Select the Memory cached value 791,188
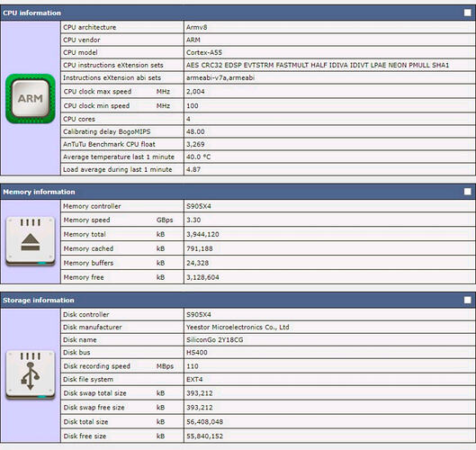The image size is (476, 450). click(200, 248)
